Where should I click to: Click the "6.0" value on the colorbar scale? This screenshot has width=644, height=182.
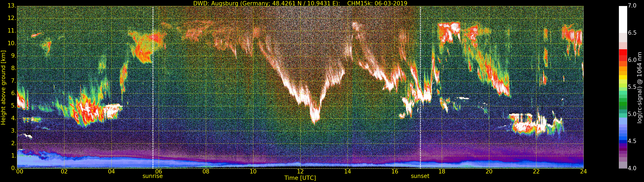click(632, 60)
